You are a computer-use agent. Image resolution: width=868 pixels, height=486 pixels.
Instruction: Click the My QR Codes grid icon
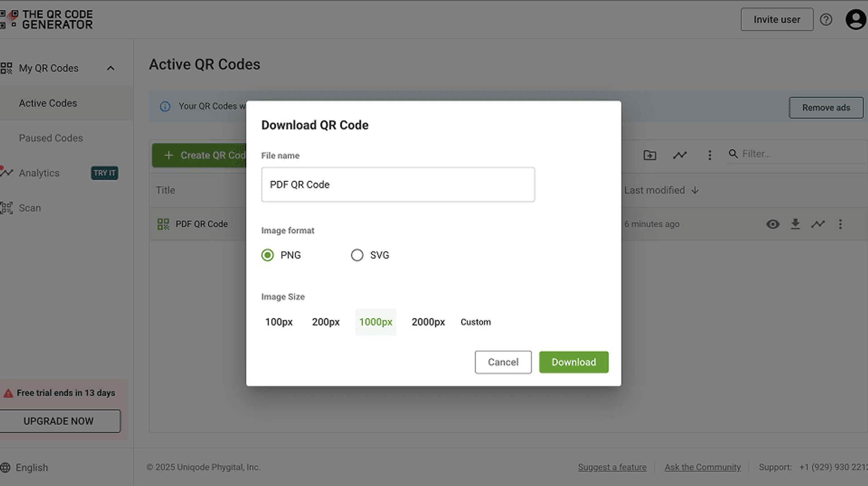(x=6, y=68)
